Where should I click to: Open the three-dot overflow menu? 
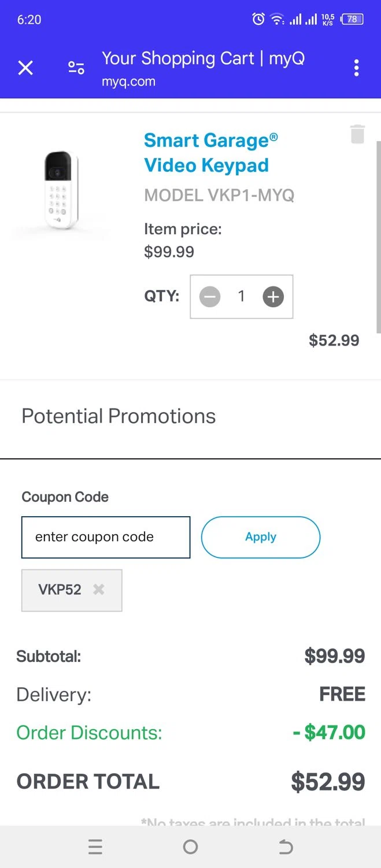point(356,68)
